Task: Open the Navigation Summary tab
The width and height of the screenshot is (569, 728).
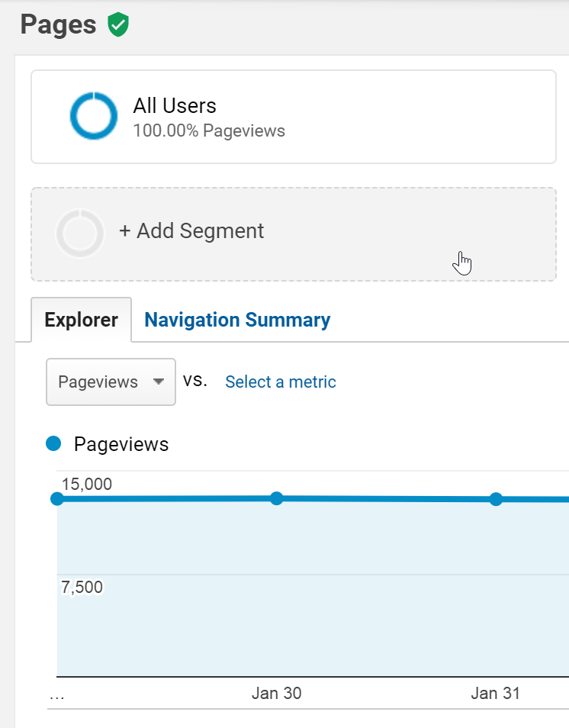Action: pos(237,320)
